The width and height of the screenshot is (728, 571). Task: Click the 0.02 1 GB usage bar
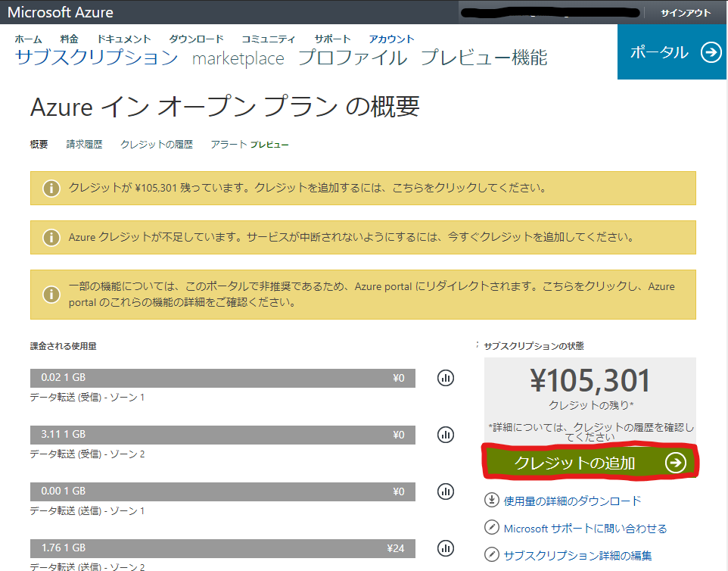pyautogui.click(x=222, y=378)
